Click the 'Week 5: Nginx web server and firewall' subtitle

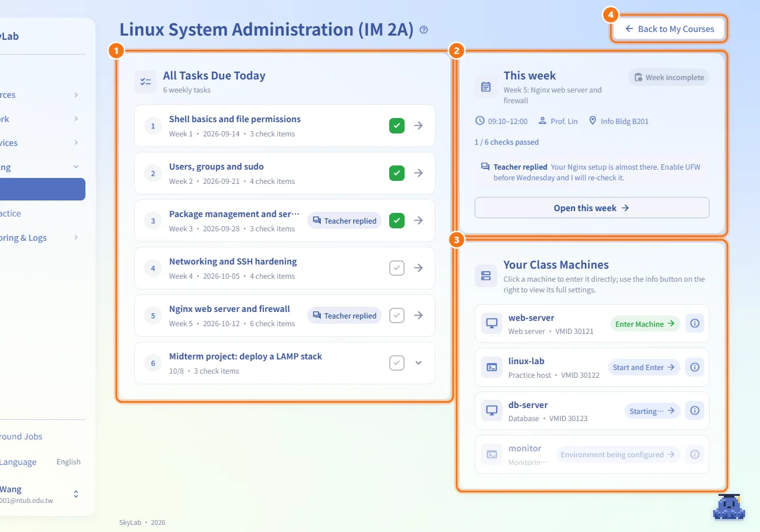coord(552,95)
